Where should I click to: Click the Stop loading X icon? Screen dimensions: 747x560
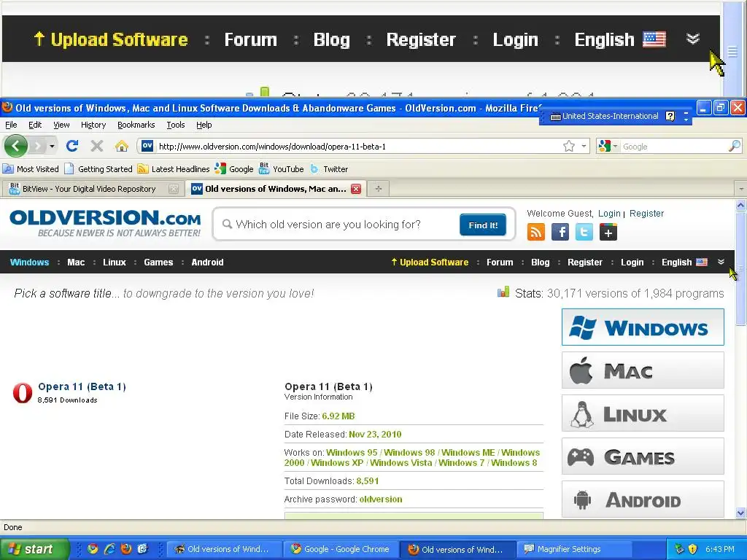pos(97,146)
